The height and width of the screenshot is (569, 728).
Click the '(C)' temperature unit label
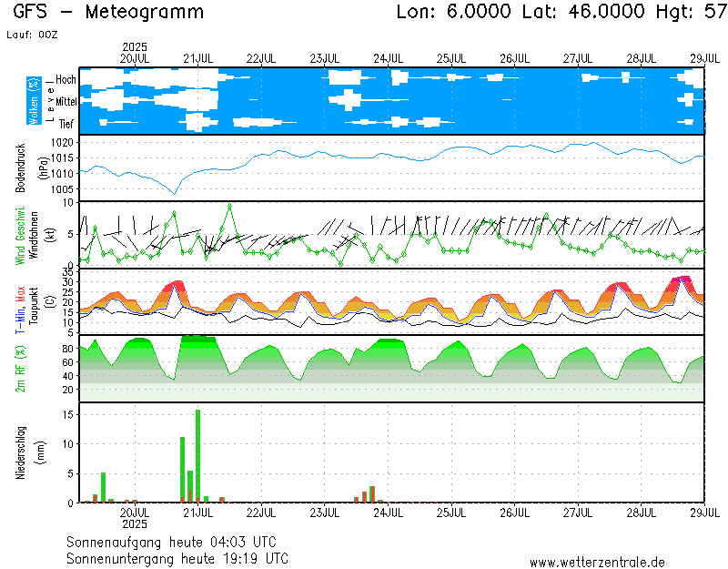(50, 302)
